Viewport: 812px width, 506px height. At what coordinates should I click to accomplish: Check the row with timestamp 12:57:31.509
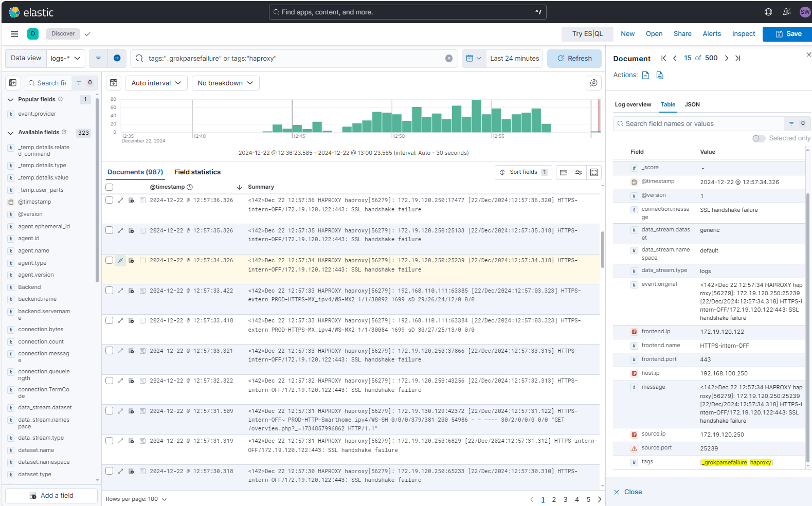coord(109,411)
